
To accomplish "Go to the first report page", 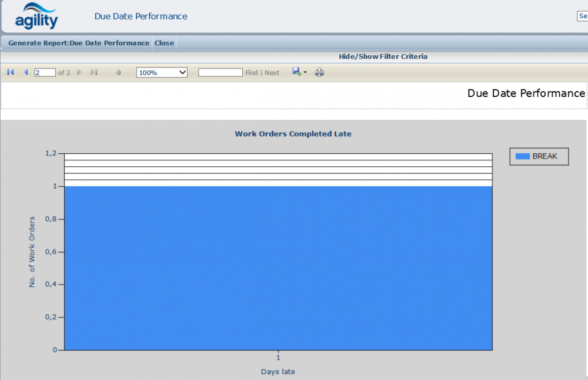I will 10,72.
